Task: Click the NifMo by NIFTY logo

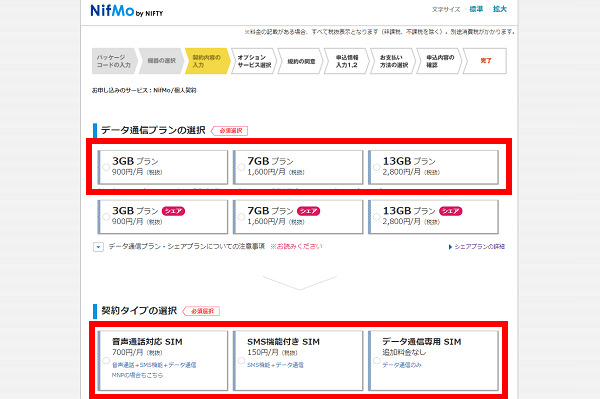Action: click(127, 11)
